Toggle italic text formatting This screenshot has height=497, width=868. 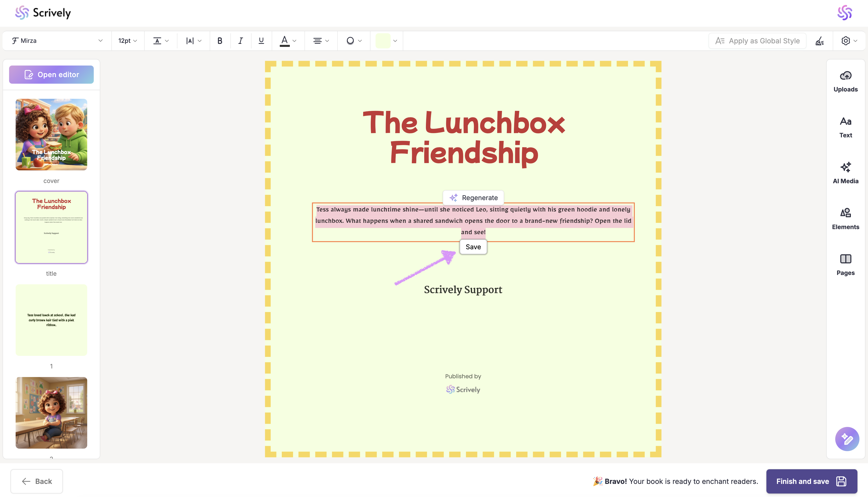coord(241,41)
